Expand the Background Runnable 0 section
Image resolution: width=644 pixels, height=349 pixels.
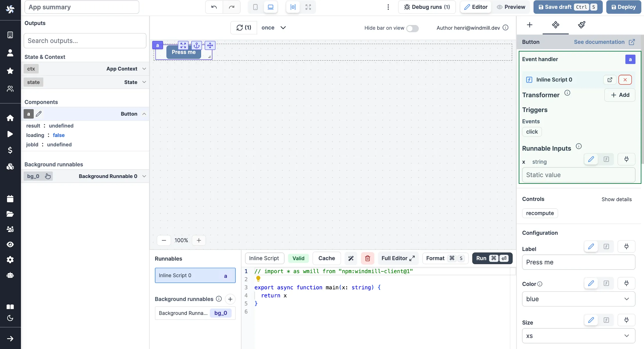click(144, 176)
